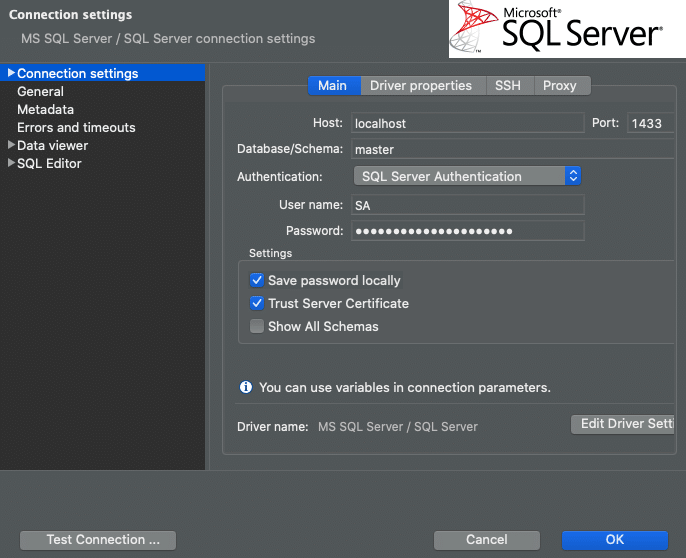Open Edit Driver Settings
Viewport: 686px width, 558px height.
623,424
